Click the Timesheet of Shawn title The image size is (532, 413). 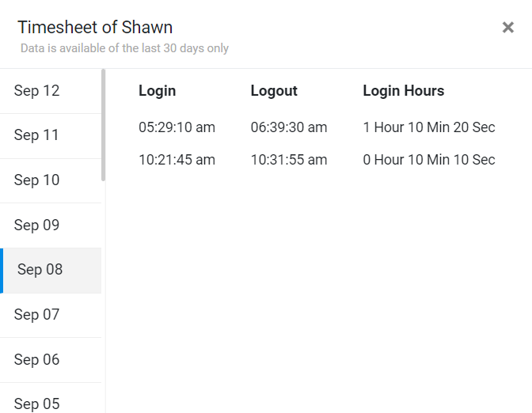95,28
